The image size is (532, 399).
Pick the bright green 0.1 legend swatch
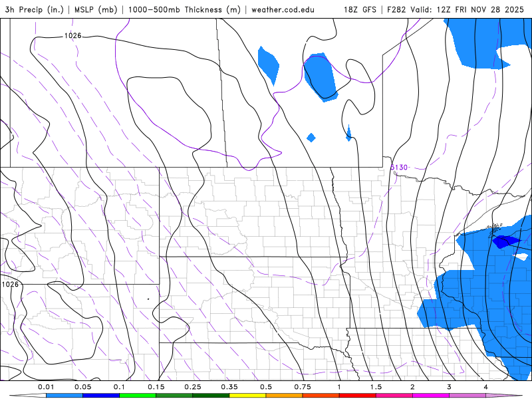pyautogui.click(x=138, y=396)
